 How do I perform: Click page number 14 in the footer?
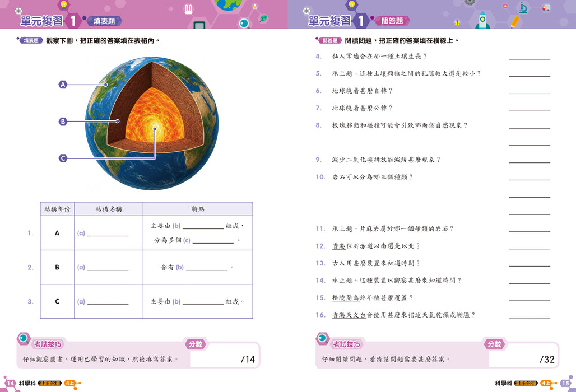[x=10, y=383]
